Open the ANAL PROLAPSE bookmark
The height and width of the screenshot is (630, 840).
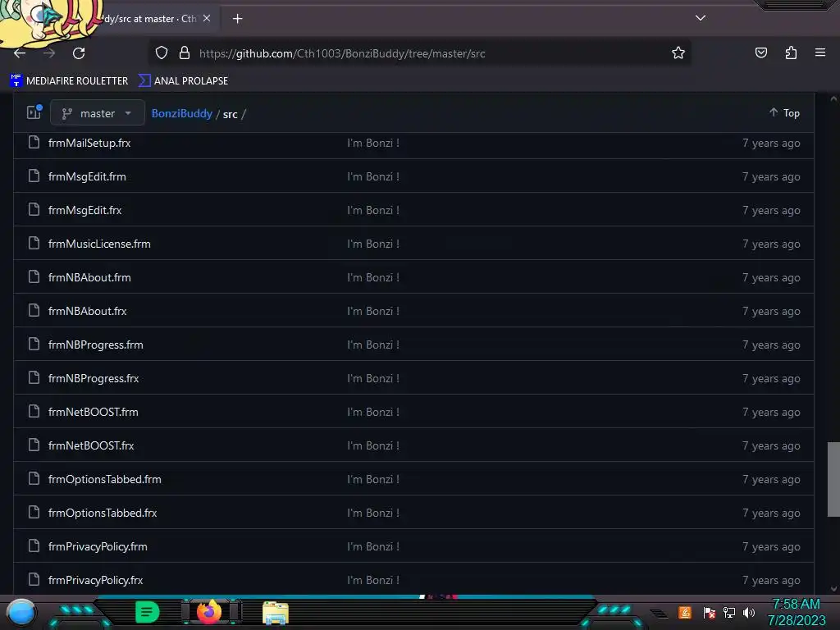pos(183,81)
